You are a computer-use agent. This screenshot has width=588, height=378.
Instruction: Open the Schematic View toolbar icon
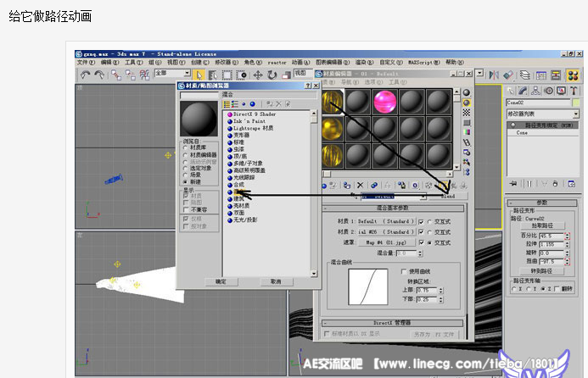pos(556,75)
